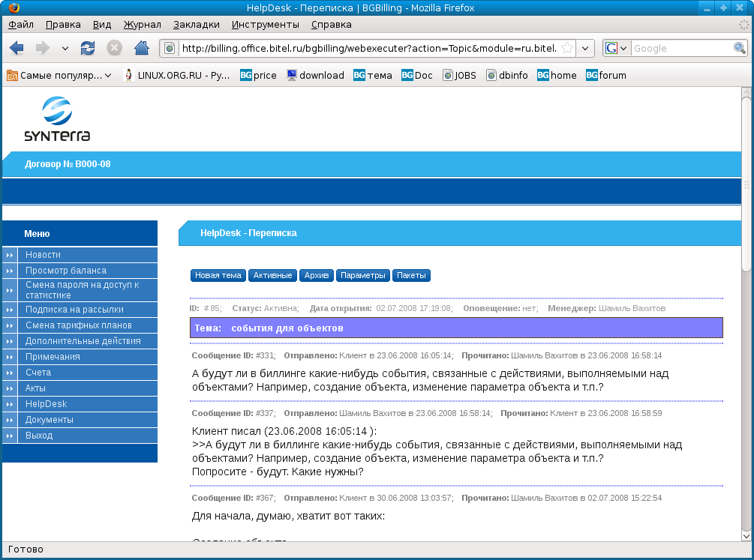
Task: Open the browser Home page icon
Action: pyautogui.click(x=141, y=48)
